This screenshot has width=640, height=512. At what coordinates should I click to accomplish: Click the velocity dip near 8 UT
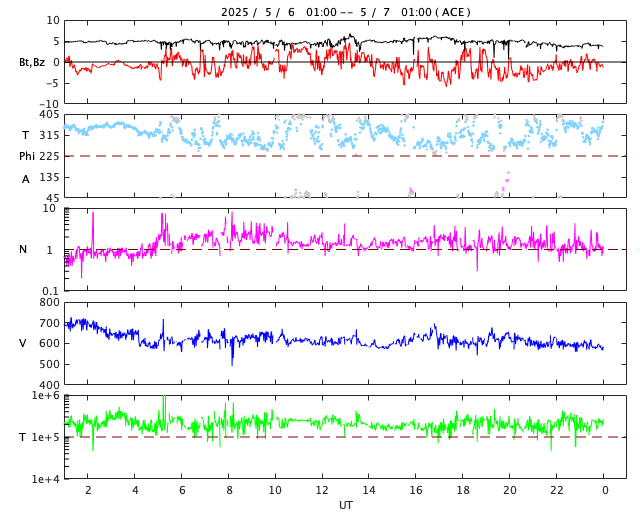(232, 353)
